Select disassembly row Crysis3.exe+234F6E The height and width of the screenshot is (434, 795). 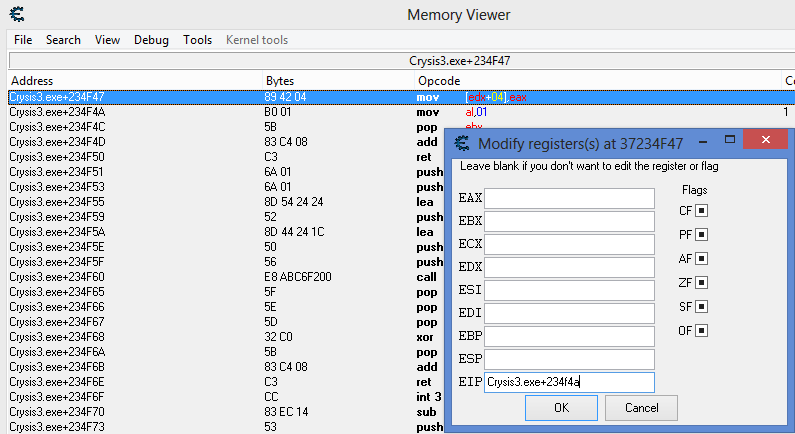pos(226,382)
